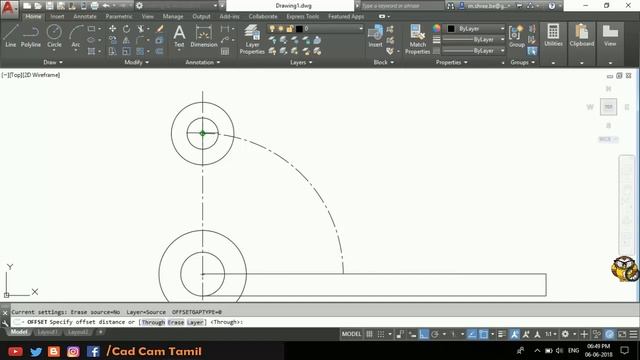Select the Mirror tool icon
Image resolution: width=640 pixels, height=360 pixels.
click(127, 40)
